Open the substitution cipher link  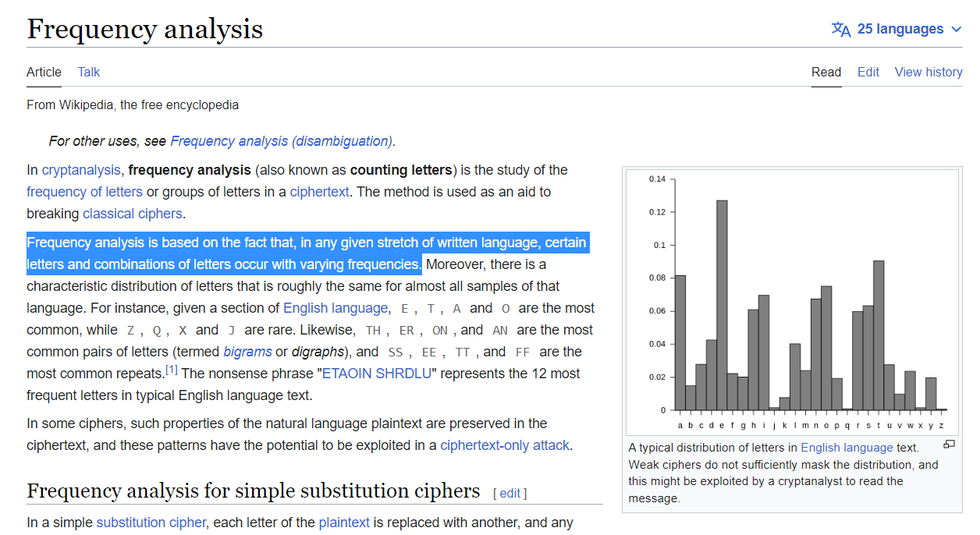tap(151, 523)
